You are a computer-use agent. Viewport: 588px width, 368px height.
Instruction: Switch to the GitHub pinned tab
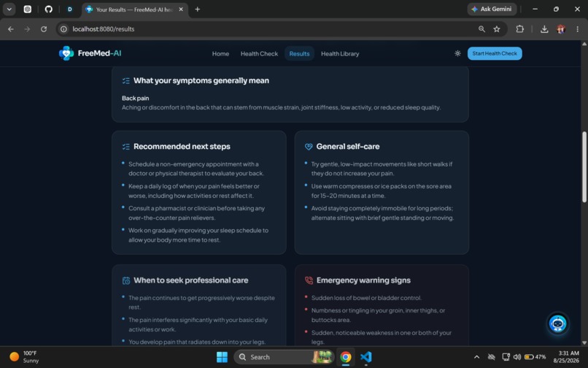(x=49, y=9)
